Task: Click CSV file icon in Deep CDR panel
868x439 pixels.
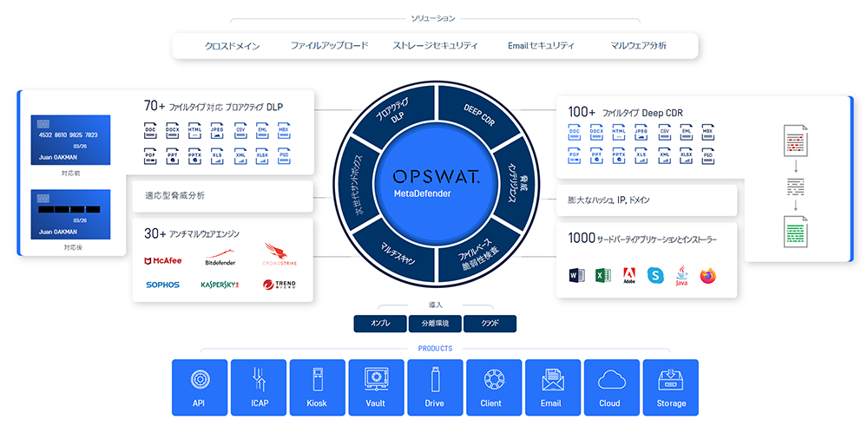Action: 664,133
